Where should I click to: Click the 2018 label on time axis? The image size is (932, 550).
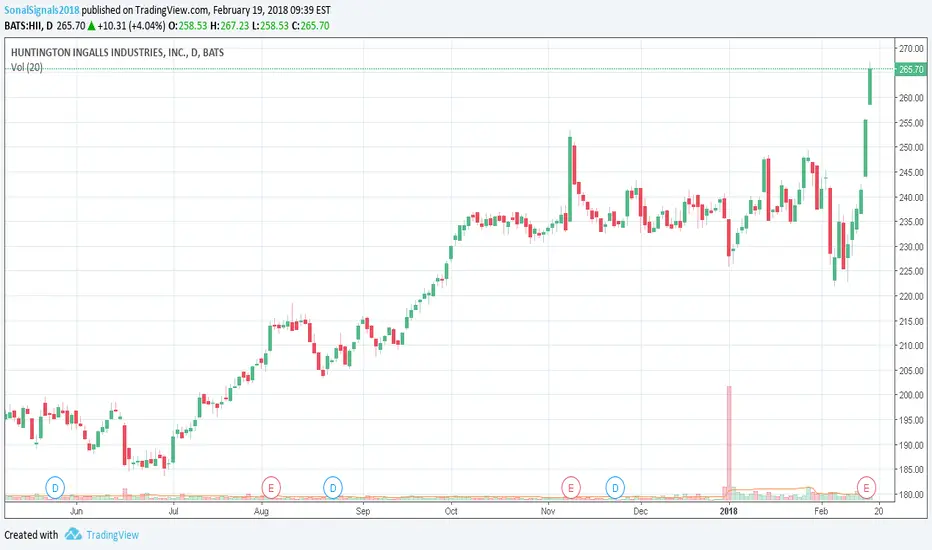729,511
